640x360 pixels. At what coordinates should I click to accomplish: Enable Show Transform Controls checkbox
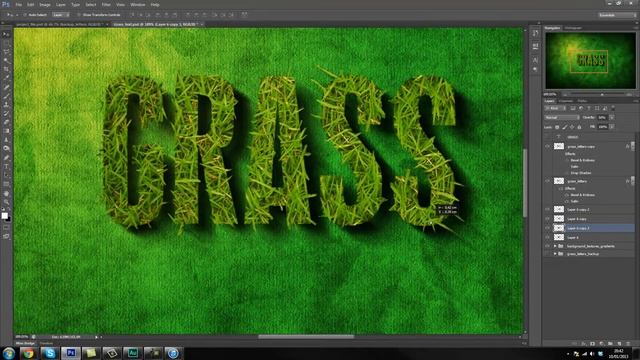pyautogui.click(x=79, y=15)
